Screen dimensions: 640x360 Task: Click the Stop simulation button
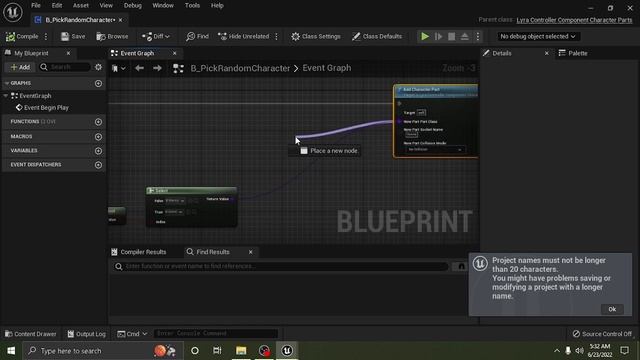(451, 36)
